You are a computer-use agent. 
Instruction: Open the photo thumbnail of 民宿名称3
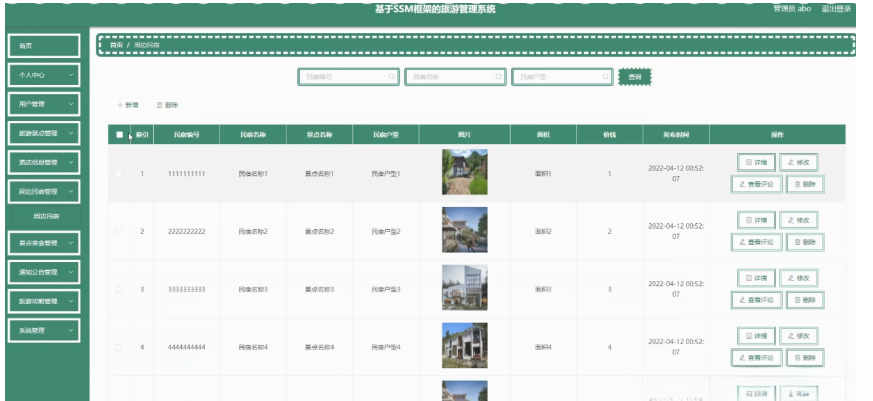pos(464,287)
